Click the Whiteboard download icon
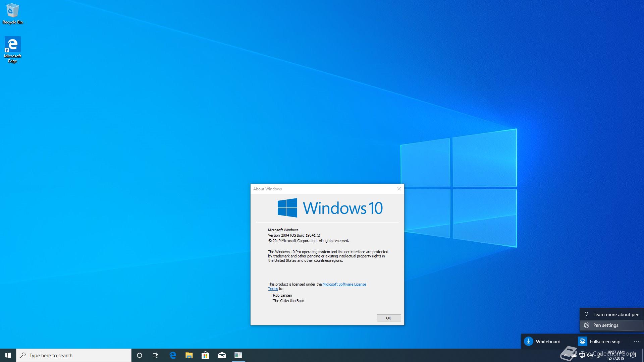This screenshot has height=362, width=644. pos(529,341)
